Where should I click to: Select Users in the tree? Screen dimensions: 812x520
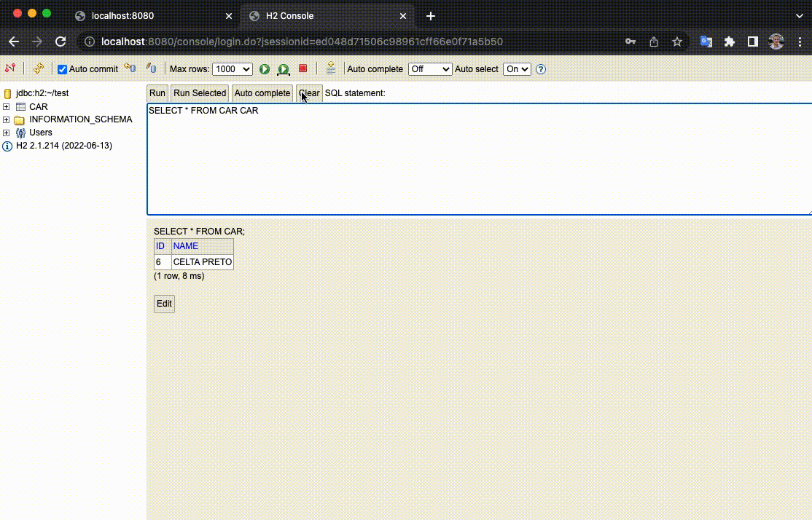40,133
